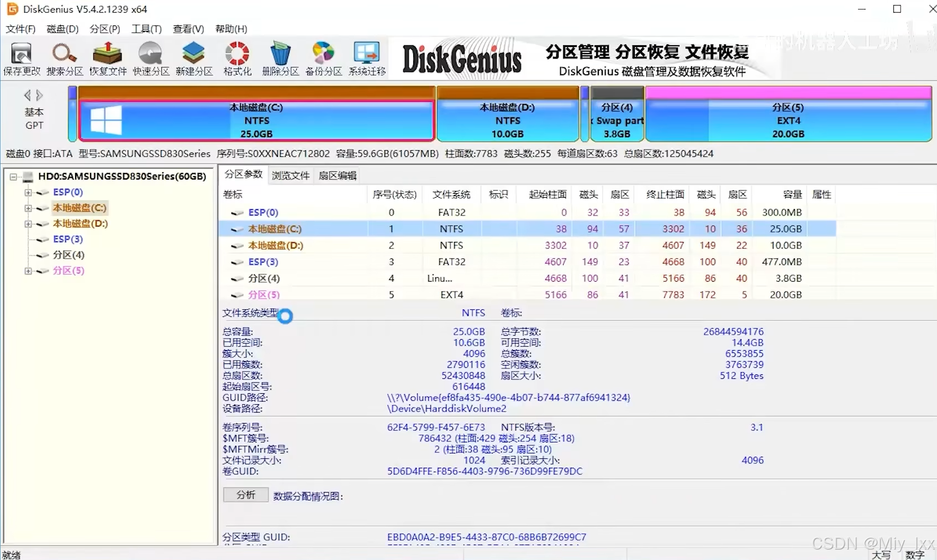Select the 格式化 tool icon
Image resolution: width=937 pixels, height=560 pixels.
(x=237, y=59)
